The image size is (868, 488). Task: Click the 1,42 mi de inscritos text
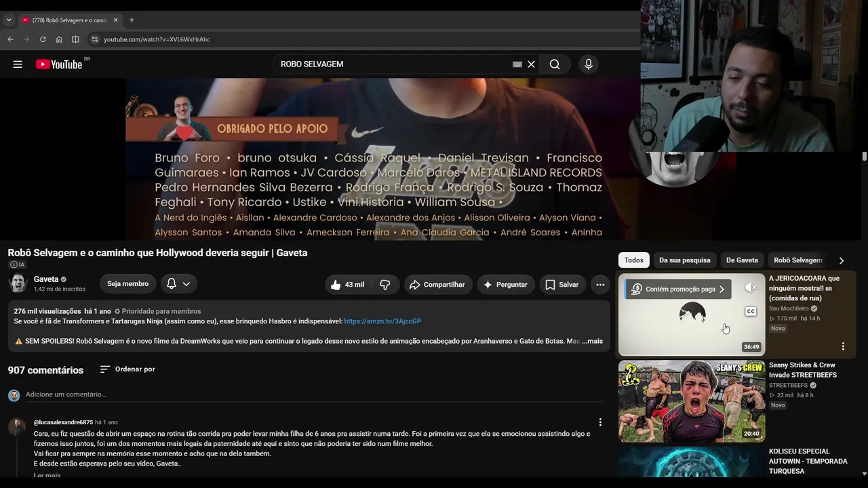pyautogui.click(x=60, y=289)
